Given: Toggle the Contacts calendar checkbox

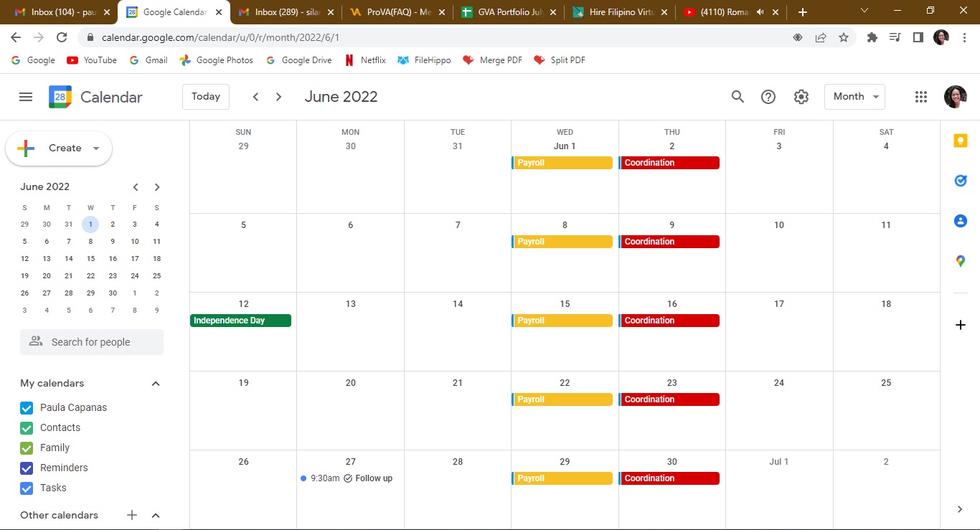Looking at the screenshot, I should 27,428.
